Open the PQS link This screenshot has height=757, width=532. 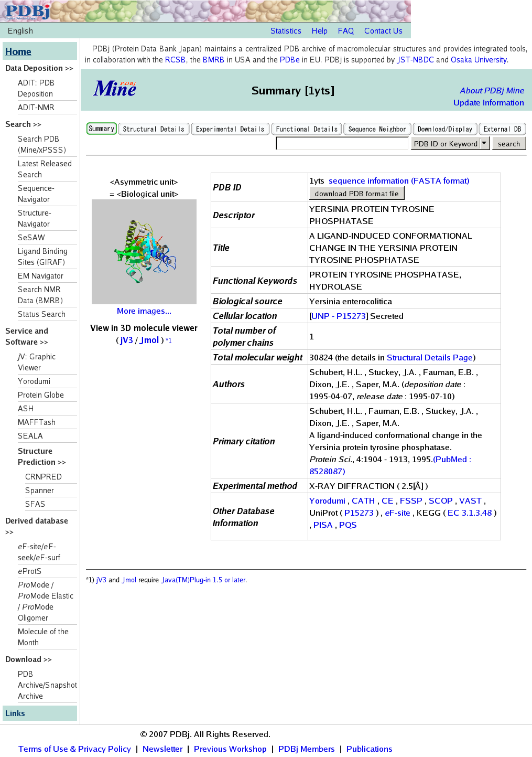(348, 525)
